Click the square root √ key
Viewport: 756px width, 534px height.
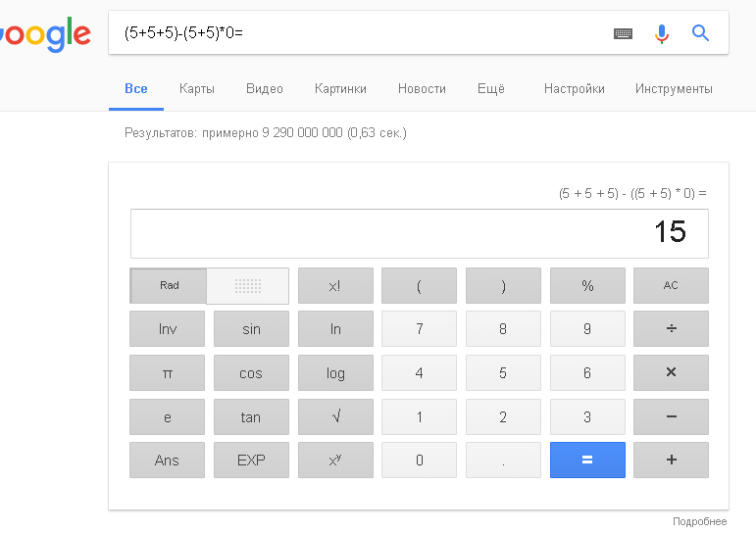pyautogui.click(x=335, y=416)
